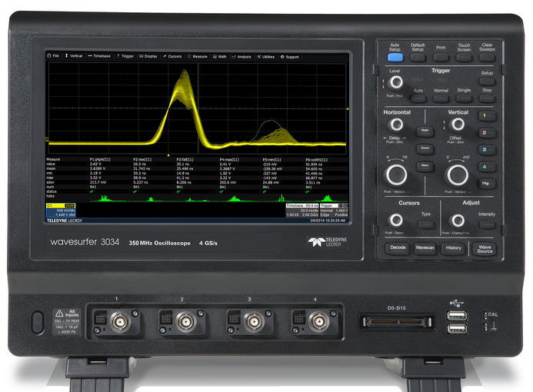
Task: Open the Analysis menu
Action: pyautogui.click(x=242, y=57)
